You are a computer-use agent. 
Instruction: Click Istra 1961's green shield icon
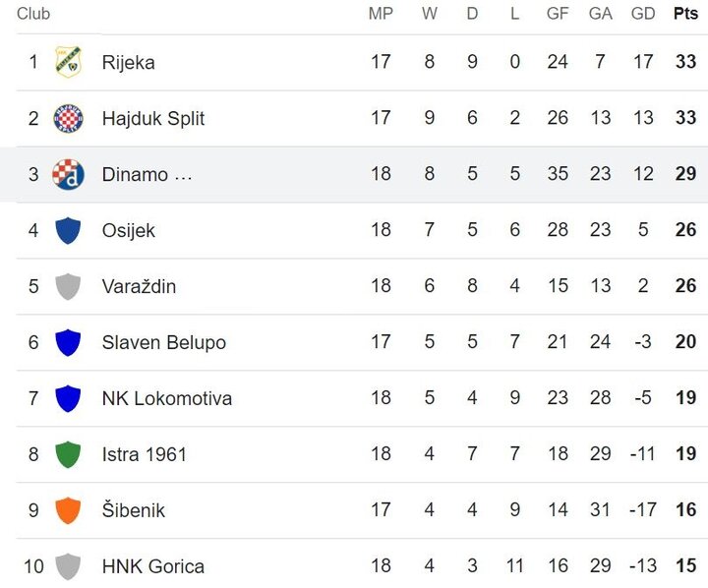coord(68,454)
